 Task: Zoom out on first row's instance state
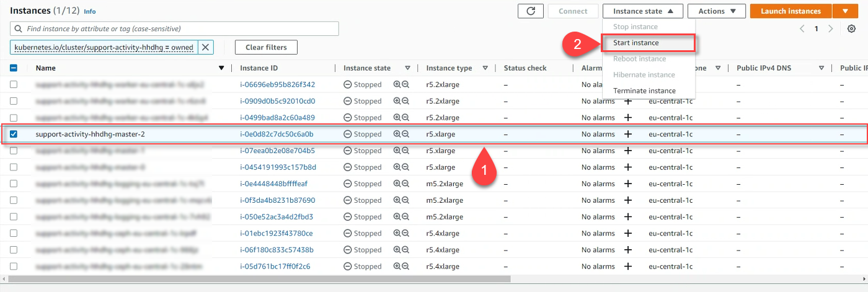click(405, 84)
